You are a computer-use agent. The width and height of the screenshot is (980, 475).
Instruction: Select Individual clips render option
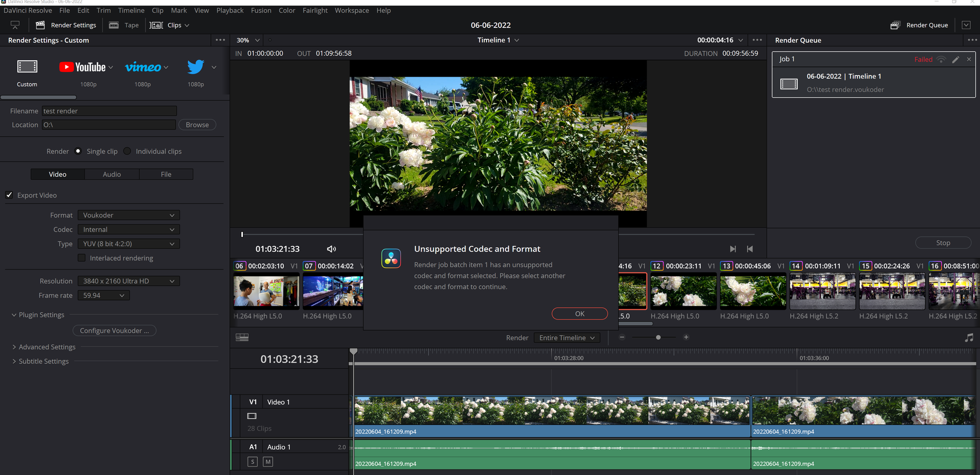click(128, 152)
